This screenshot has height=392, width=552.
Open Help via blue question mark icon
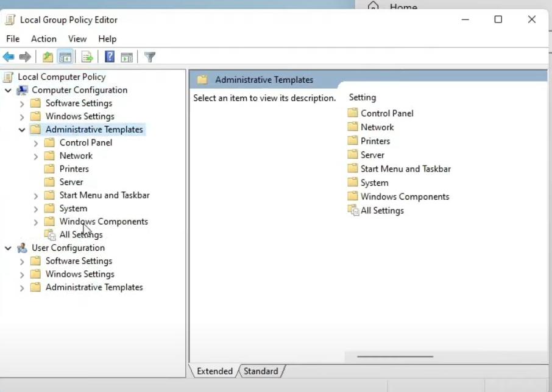[x=110, y=57]
